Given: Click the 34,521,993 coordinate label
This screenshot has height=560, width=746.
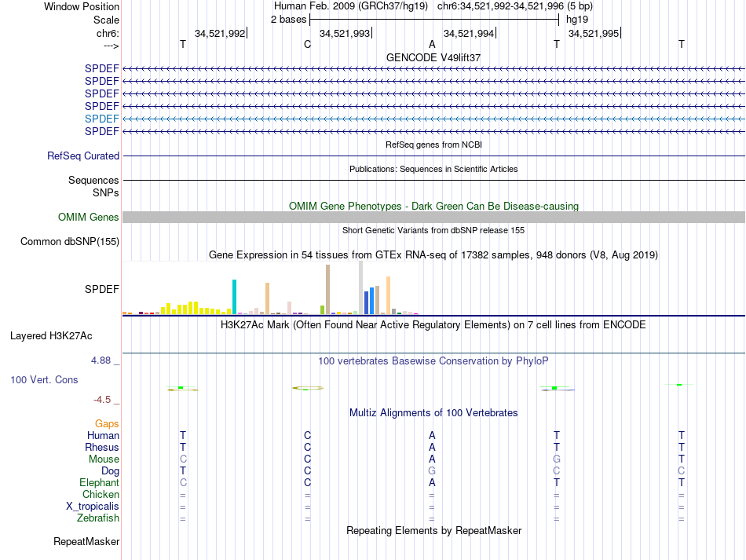Looking at the screenshot, I should 345,33.
